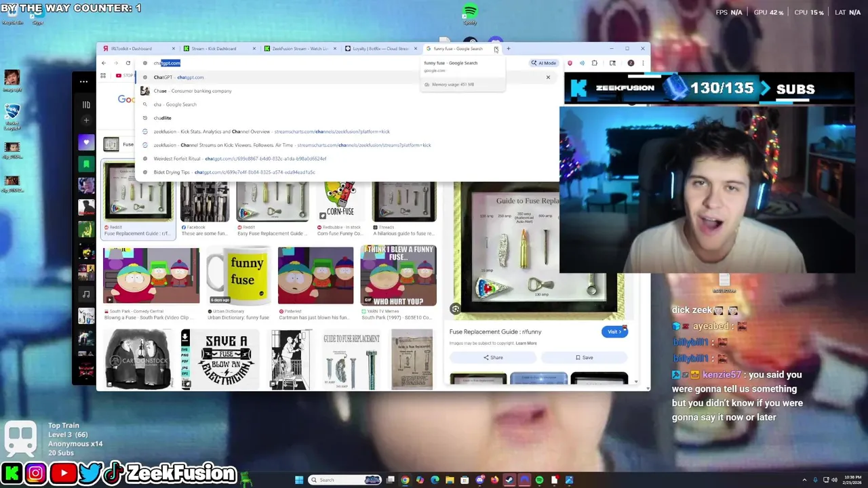Click the blue sound extension icon
This screenshot has height=488, width=868.
point(582,63)
